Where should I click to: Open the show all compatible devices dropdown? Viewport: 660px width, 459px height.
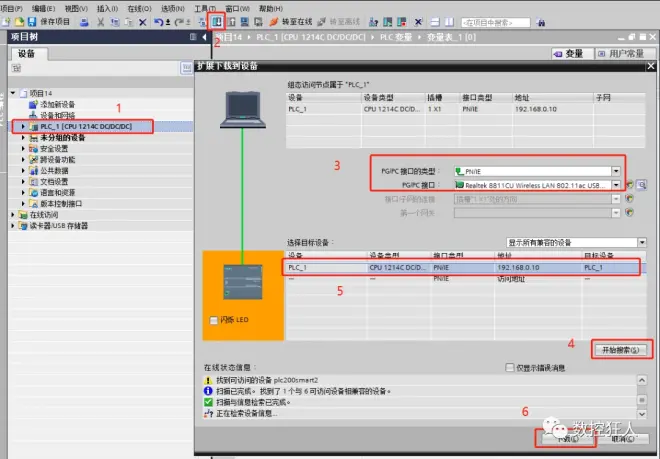click(576, 243)
